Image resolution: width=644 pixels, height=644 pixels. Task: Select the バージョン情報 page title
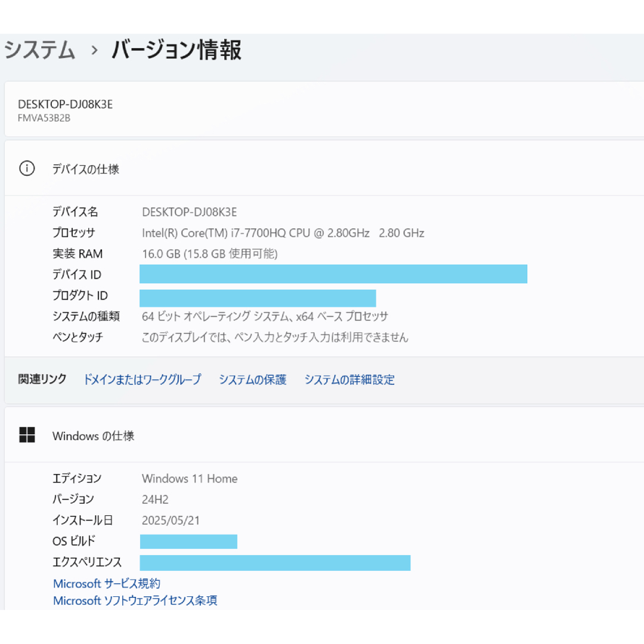177,50
